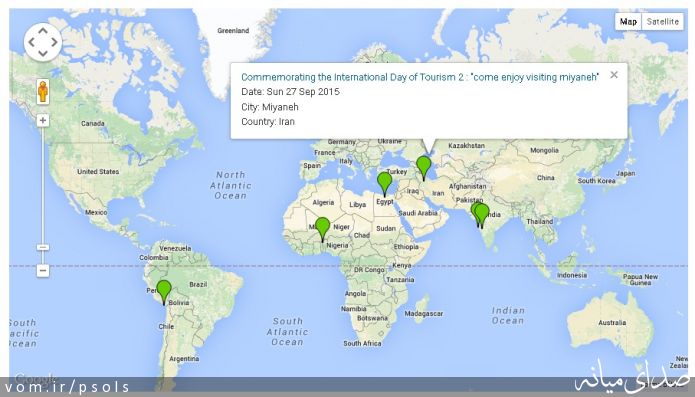
Task: Click the 'City: Miyaneh' text
Action: [x=269, y=107]
